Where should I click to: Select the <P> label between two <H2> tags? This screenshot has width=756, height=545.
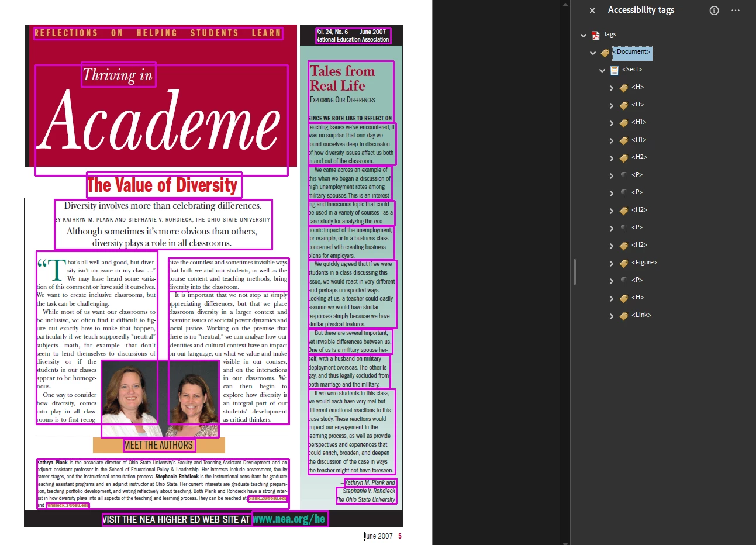coord(637,227)
